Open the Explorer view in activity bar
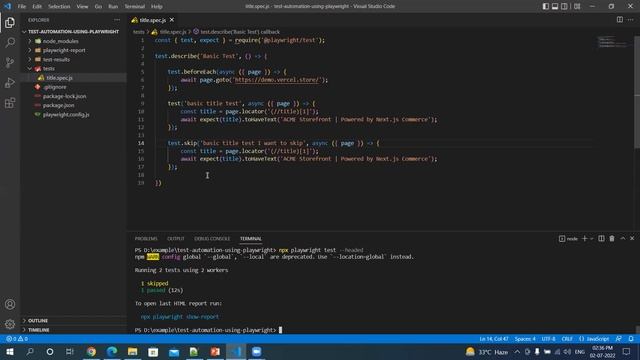Viewport: 640px width, 360px height. tap(10, 22)
